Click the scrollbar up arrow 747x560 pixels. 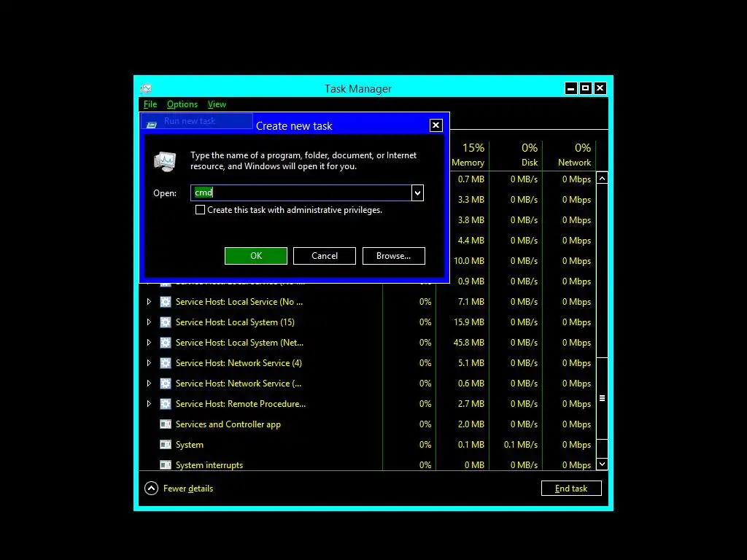[x=602, y=179]
